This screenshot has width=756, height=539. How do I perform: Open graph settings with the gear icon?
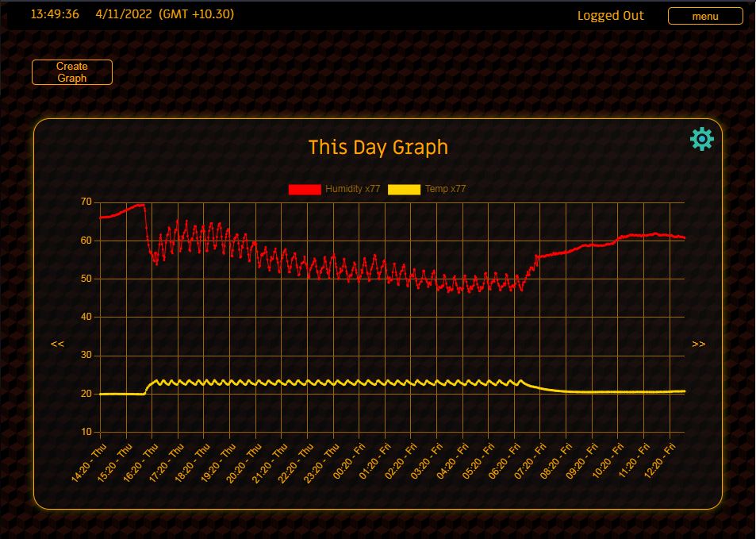702,139
